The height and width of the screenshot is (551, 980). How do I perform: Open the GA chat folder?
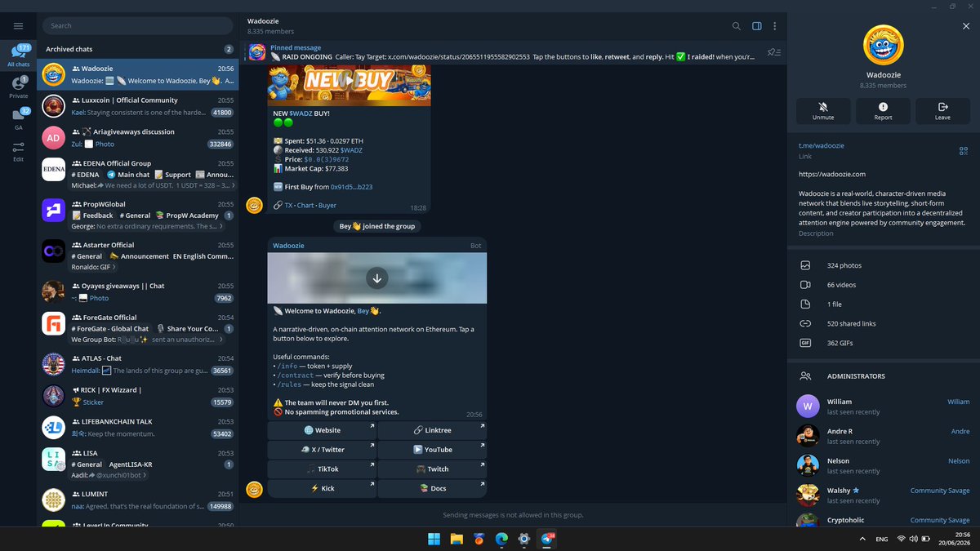coord(18,118)
